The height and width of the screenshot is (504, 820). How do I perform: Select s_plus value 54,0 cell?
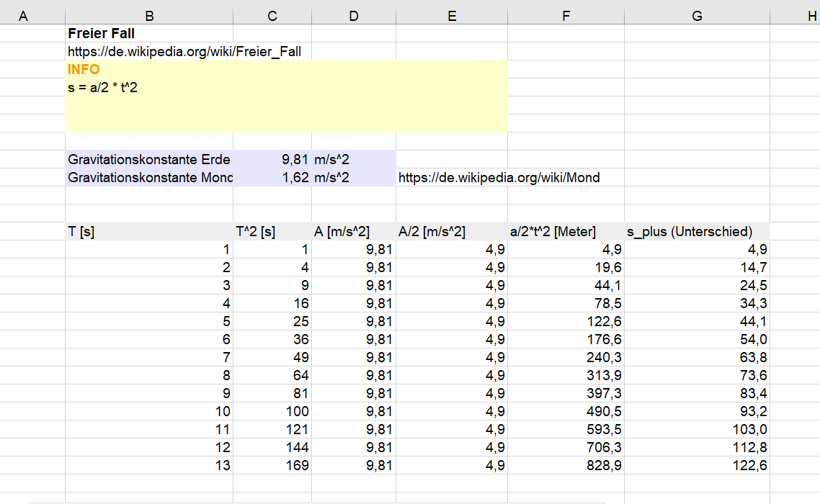click(x=697, y=339)
